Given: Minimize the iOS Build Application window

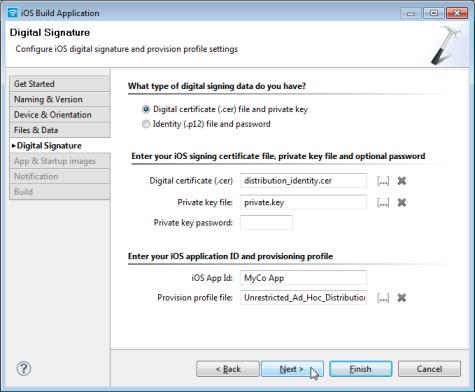Looking at the screenshot, I should click(411, 13).
